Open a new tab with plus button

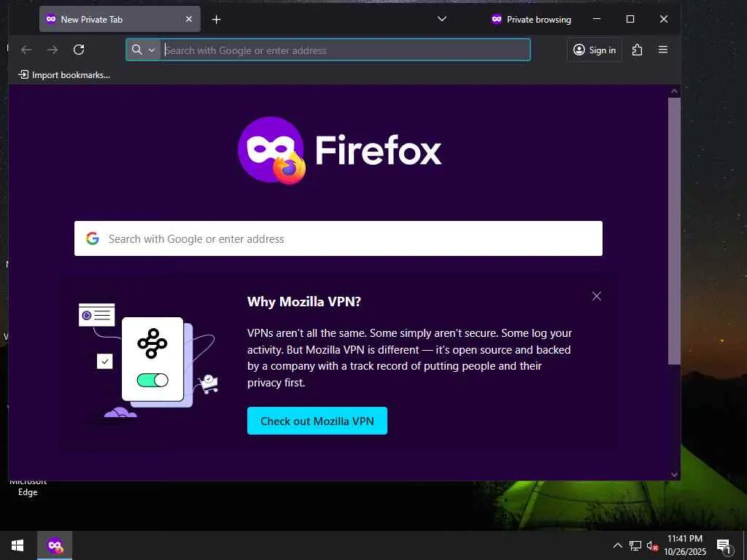point(216,20)
